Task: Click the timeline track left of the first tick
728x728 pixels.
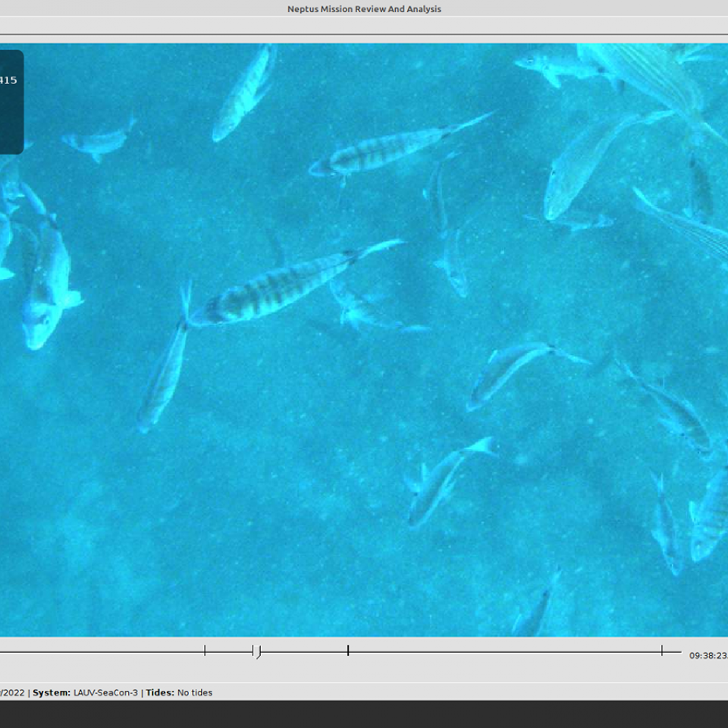Action: (x=99, y=651)
